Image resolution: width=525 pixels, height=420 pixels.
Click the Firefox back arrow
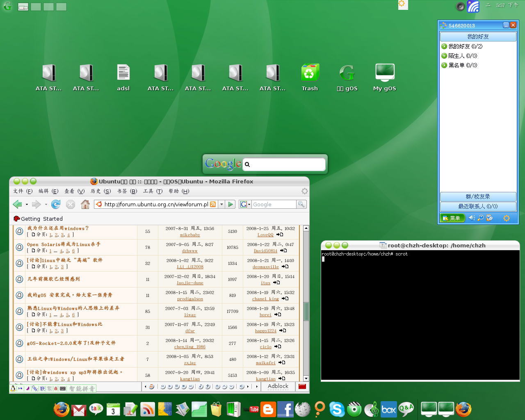[18, 204]
